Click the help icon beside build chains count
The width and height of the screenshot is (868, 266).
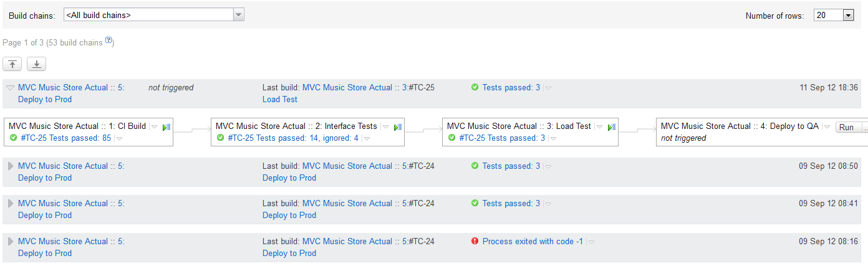tap(108, 41)
